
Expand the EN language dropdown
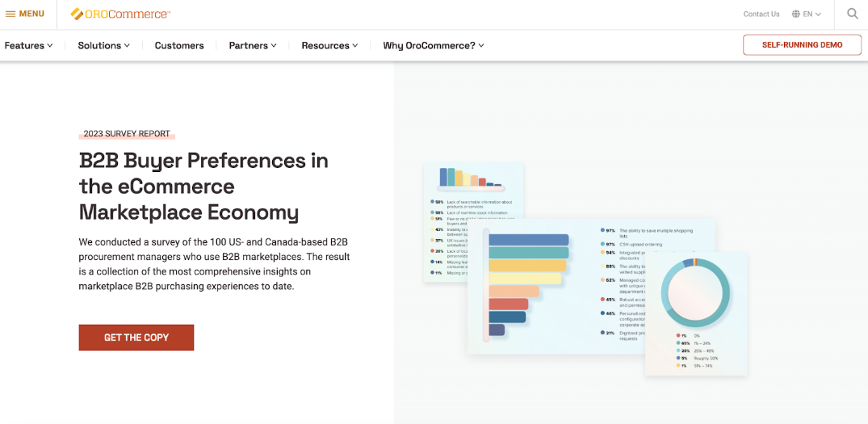pyautogui.click(x=812, y=14)
